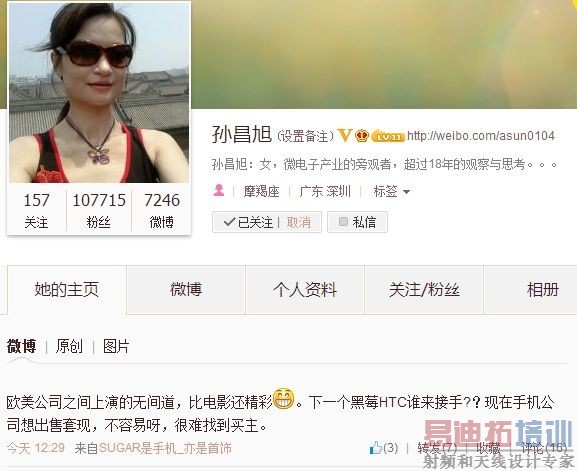View the 107715 粉丝 followers count

[x=99, y=210]
